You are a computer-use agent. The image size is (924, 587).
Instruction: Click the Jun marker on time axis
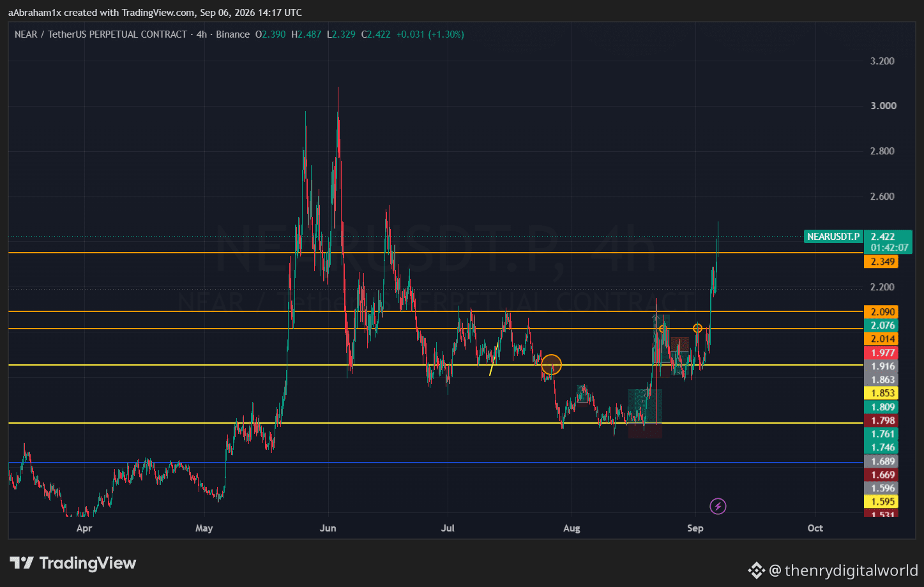pyautogui.click(x=328, y=528)
